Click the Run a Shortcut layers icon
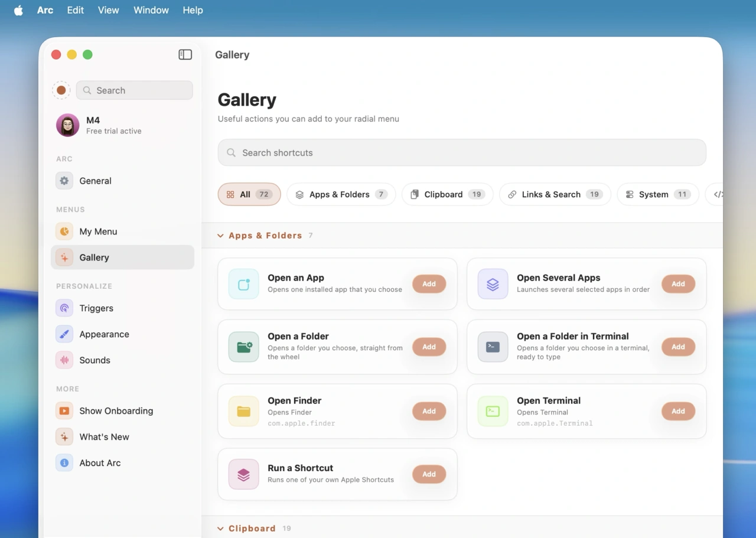 tap(244, 474)
